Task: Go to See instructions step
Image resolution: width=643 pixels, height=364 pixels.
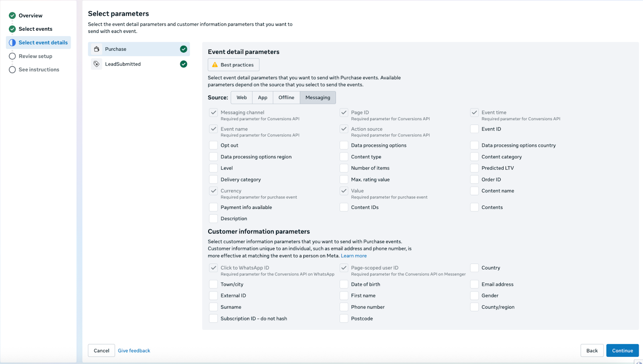Action: [39, 70]
